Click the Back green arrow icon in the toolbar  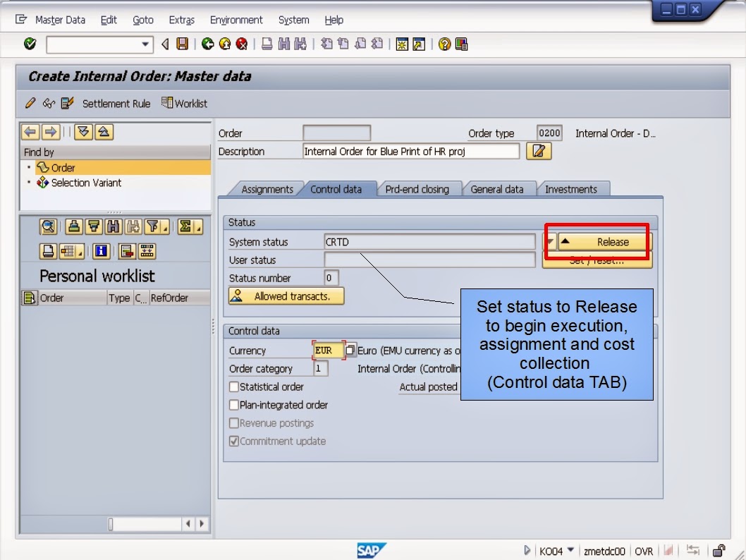tap(207, 44)
